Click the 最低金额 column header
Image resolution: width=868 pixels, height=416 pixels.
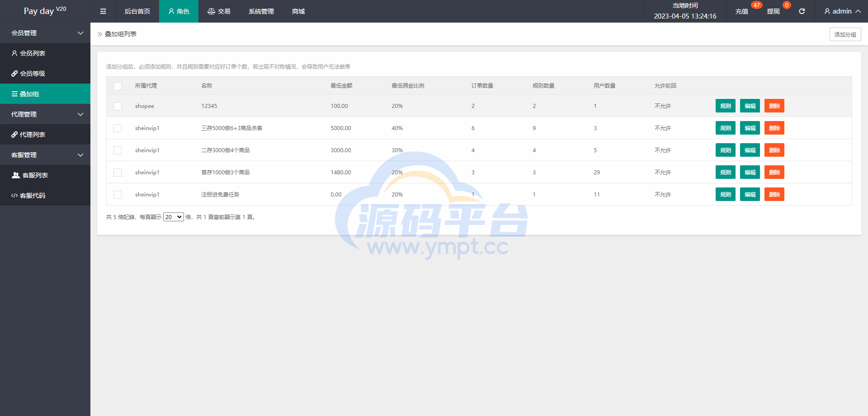(x=341, y=86)
